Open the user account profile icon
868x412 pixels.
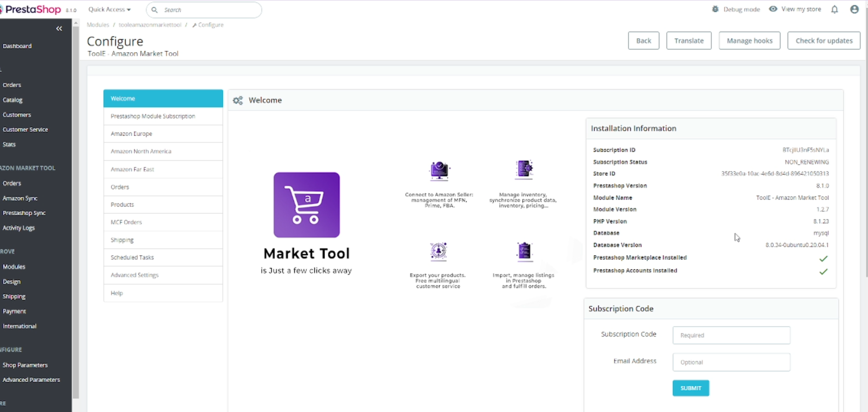855,9
